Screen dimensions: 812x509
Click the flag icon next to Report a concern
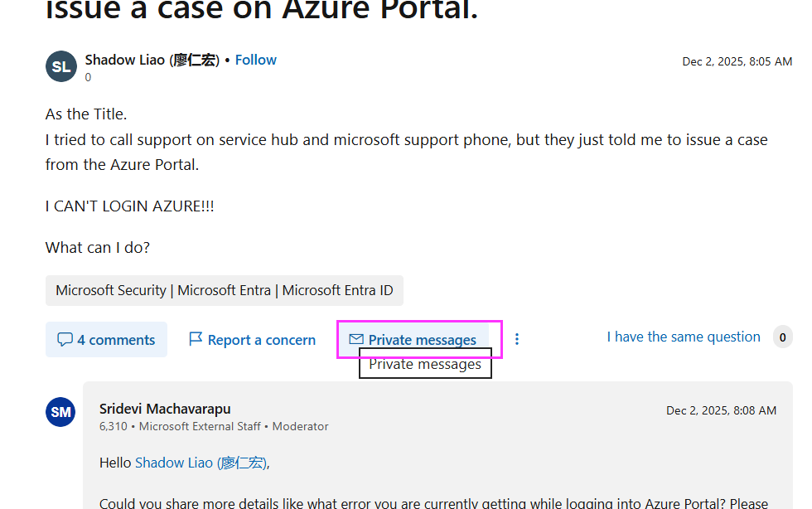(196, 339)
